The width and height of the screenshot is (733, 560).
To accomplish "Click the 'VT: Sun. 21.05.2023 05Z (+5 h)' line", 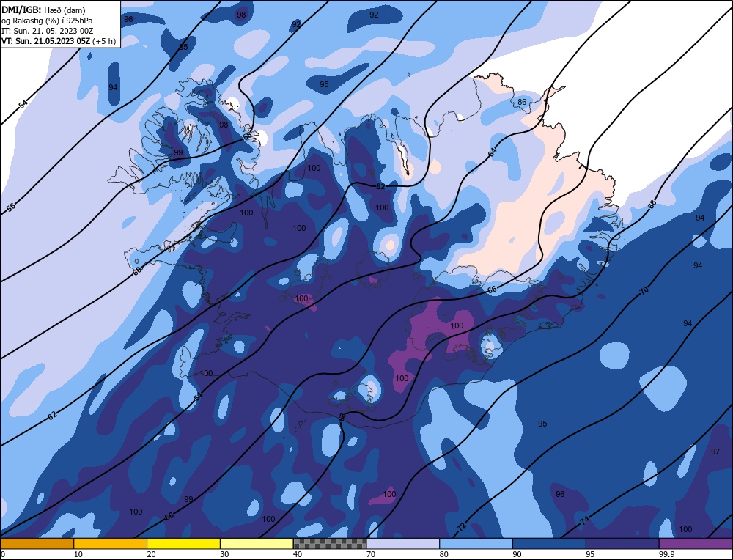I will (x=59, y=40).
